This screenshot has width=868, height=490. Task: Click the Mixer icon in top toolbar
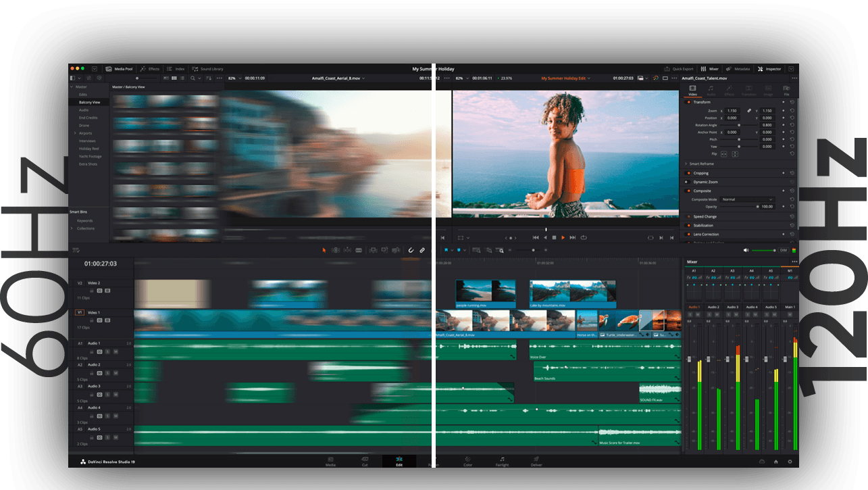point(710,69)
